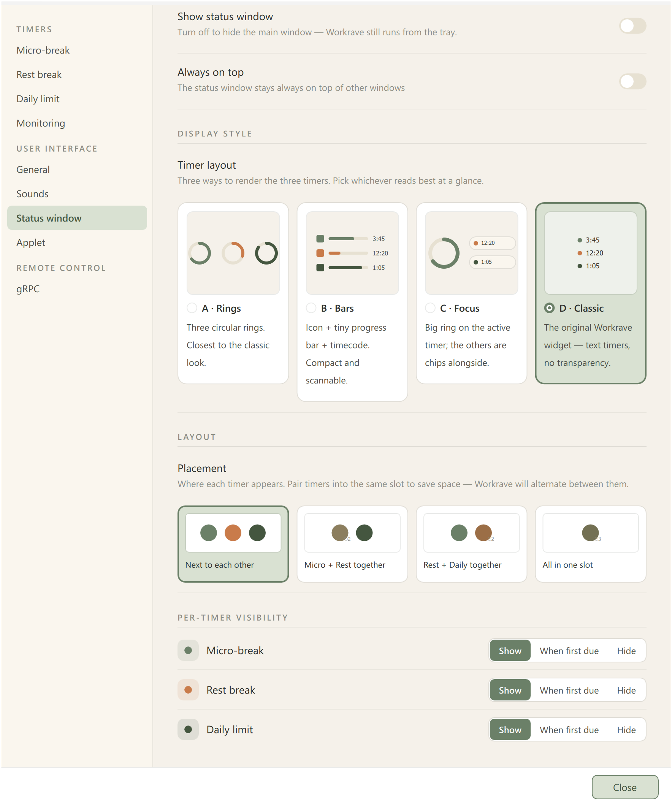Screen dimensions: 672x808
Task: Open Daily limit in the Timers sidebar
Action: coord(77,98)
